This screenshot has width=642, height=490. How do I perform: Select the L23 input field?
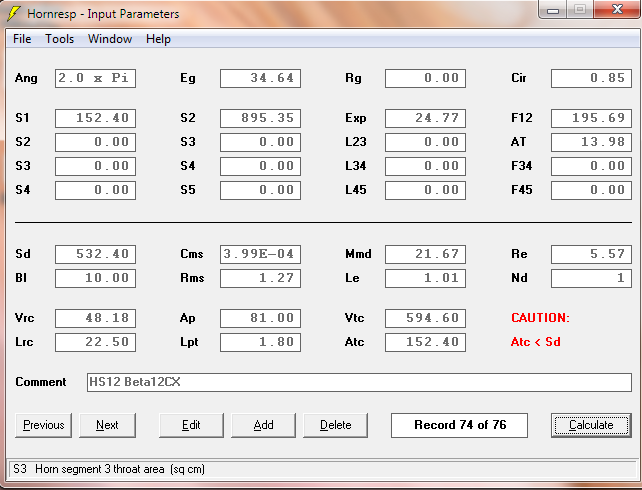pos(425,142)
